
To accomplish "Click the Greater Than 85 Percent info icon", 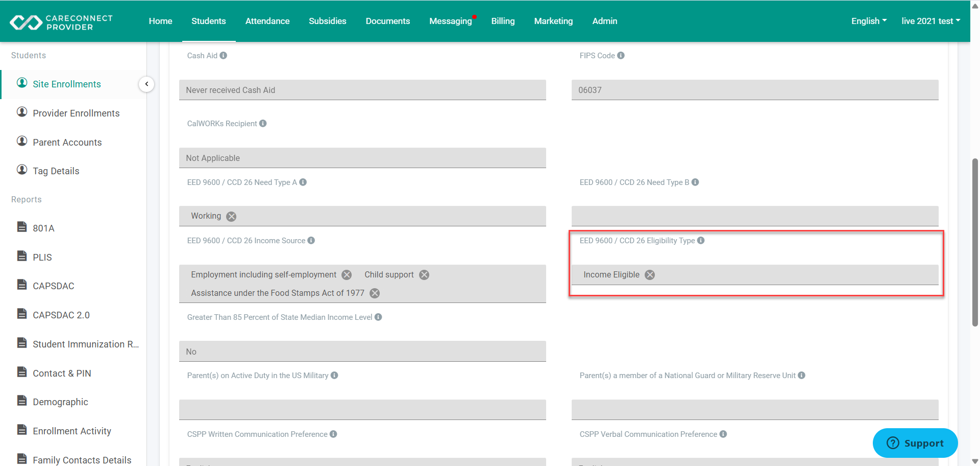I will pyautogui.click(x=378, y=317).
